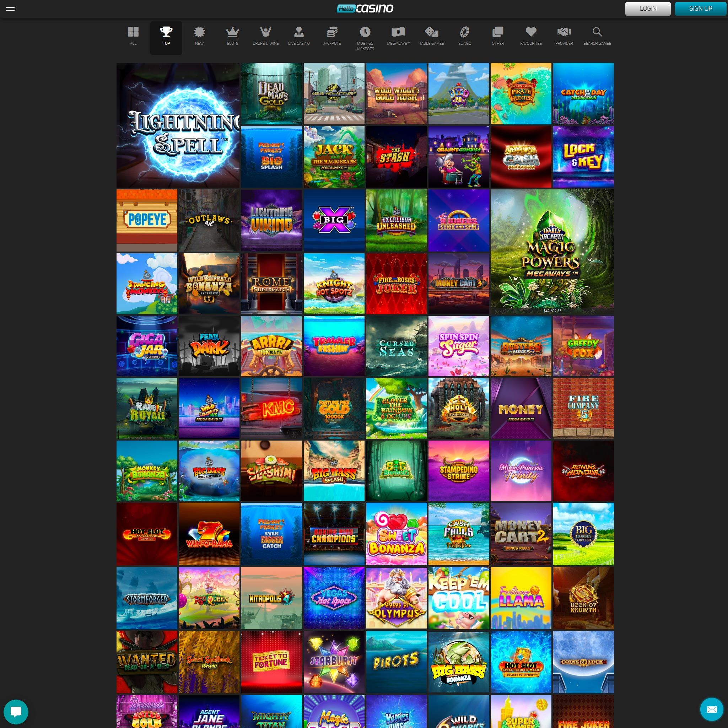Open Search Games magnifier icon

tap(597, 33)
